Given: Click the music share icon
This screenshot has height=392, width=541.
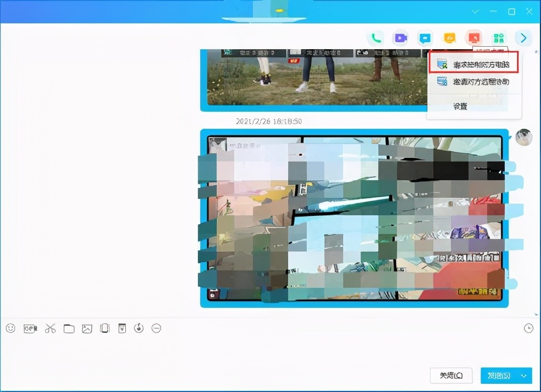Looking at the screenshot, I should pyautogui.click(x=139, y=328).
